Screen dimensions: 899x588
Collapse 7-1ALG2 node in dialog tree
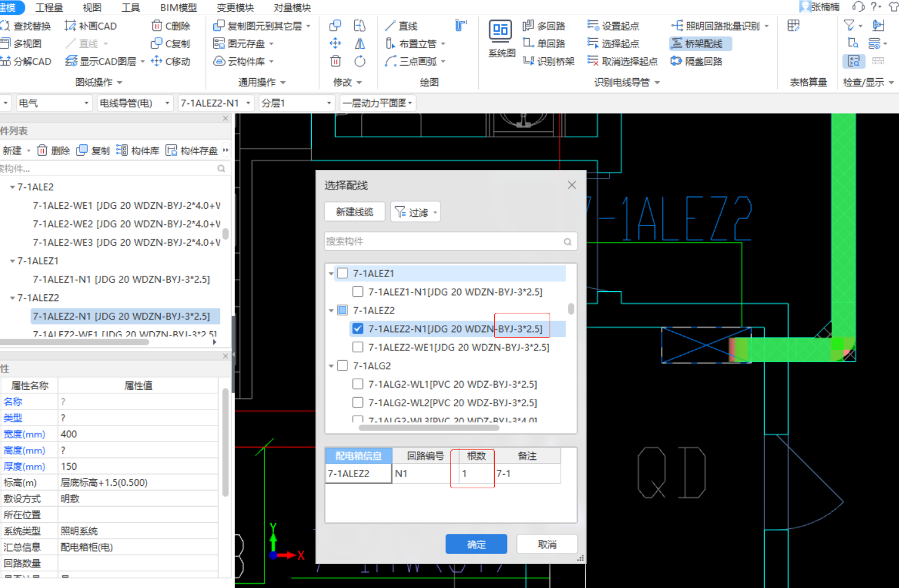coord(332,366)
